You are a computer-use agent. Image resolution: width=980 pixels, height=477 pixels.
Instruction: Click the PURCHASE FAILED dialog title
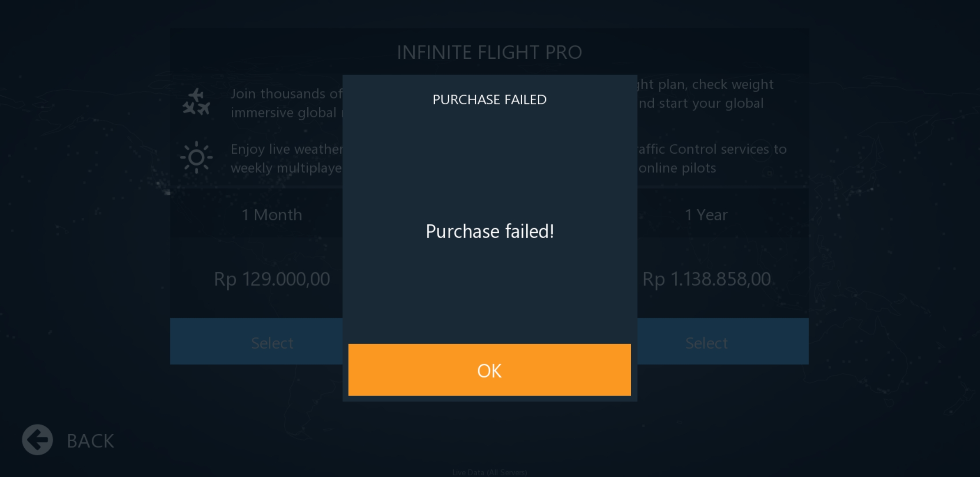[490, 100]
